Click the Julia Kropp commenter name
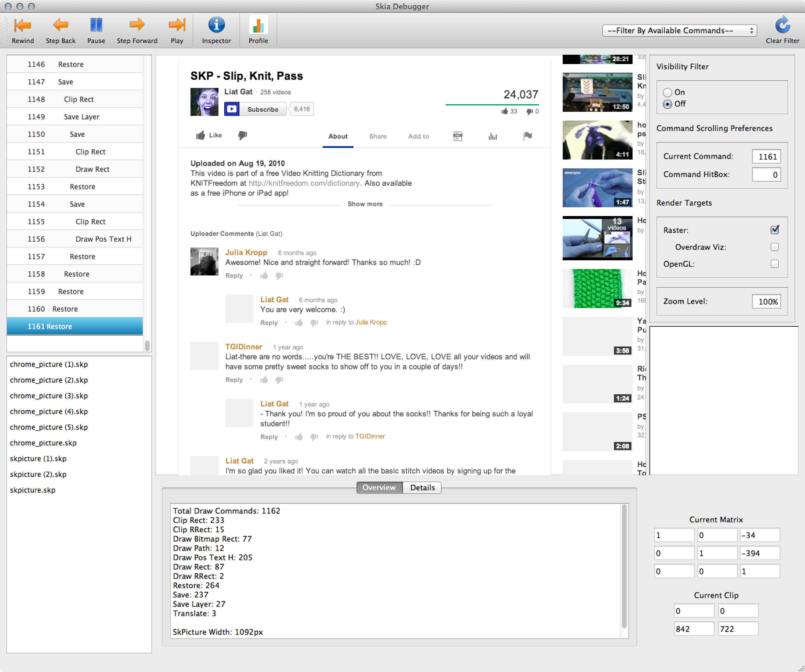This screenshot has width=805, height=672. coord(246,252)
